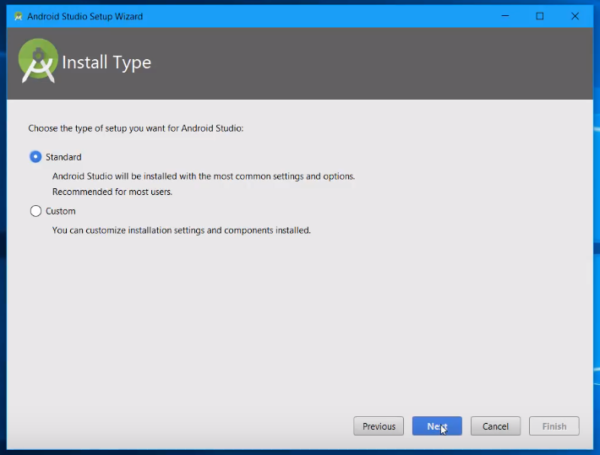Proceed by pressing the Next button
600x455 pixels.
436,426
